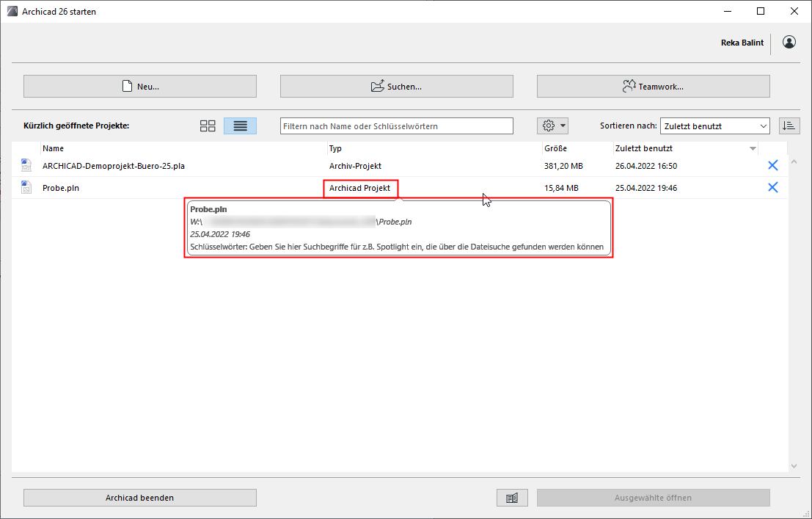Image resolution: width=812 pixels, height=519 pixels.
Task: Switch to thumbnail grid view
Action: pyautogui.click(x=208, y=126)
